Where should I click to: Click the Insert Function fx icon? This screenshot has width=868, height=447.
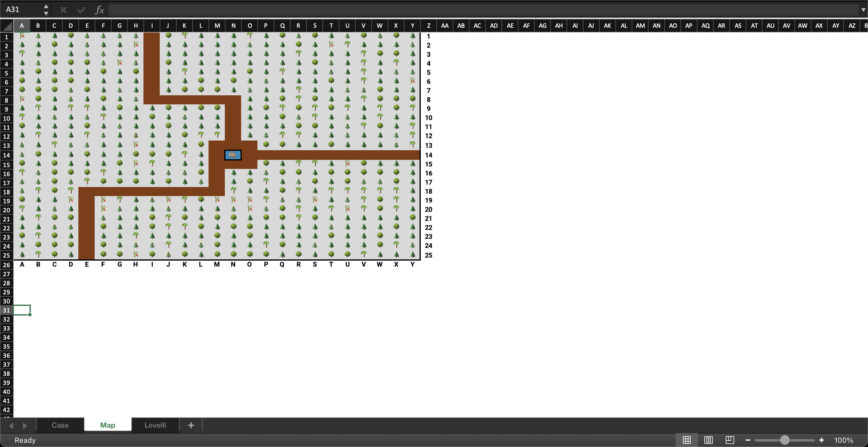click(99, 10)
